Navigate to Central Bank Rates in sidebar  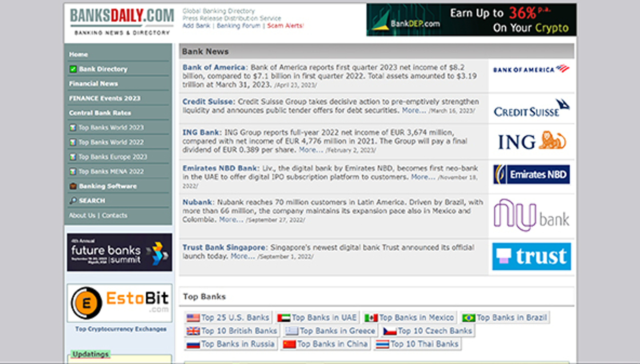(100, 113)
